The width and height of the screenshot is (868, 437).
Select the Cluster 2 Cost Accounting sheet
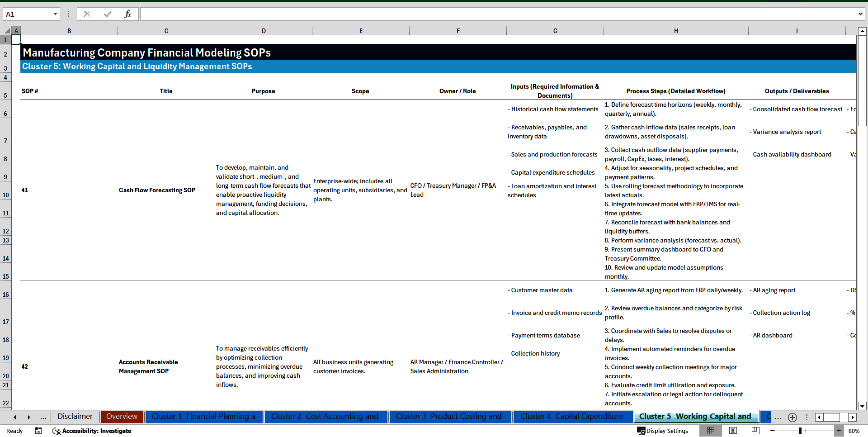click(325, 417)
